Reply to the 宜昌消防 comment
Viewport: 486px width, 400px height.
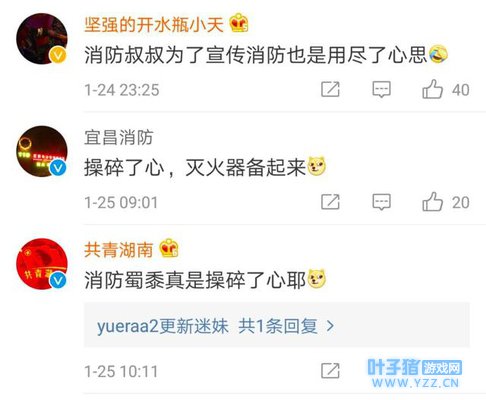point(381,202)
